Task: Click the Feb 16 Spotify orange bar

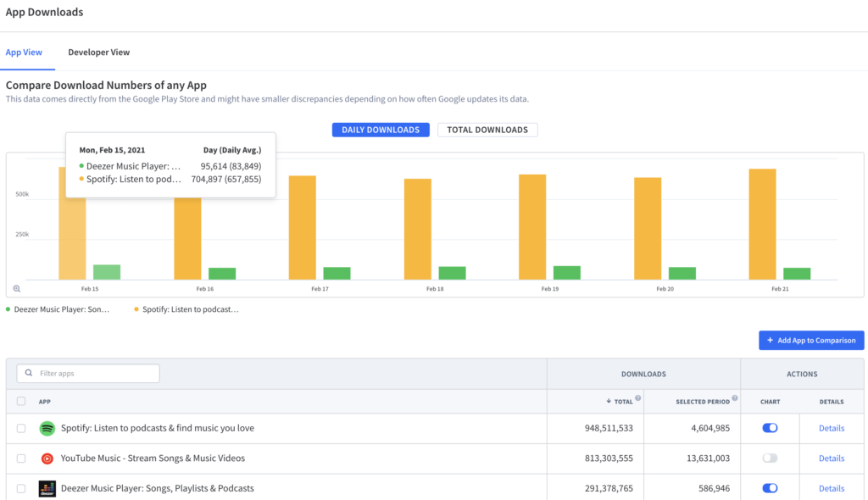Action: [187, 239]
